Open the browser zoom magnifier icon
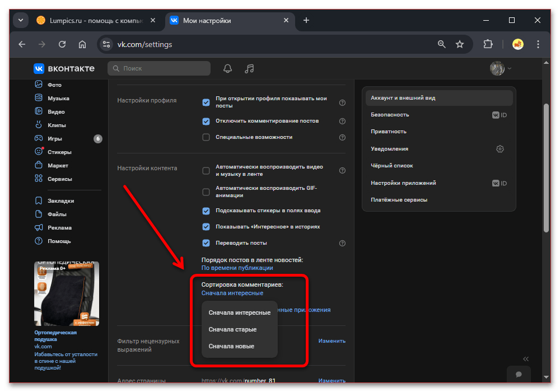The width and height of the screenshot is (560, 392). 442,44
